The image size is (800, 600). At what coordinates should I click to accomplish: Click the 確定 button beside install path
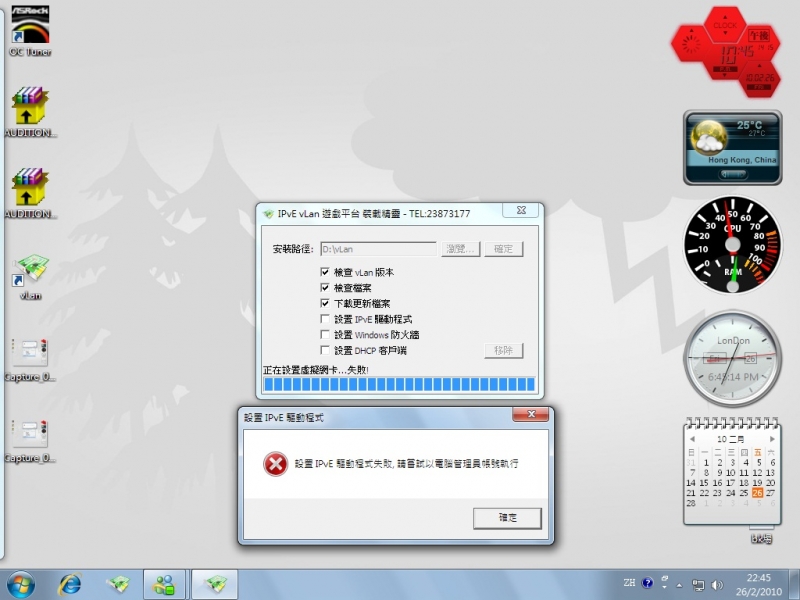504,249
